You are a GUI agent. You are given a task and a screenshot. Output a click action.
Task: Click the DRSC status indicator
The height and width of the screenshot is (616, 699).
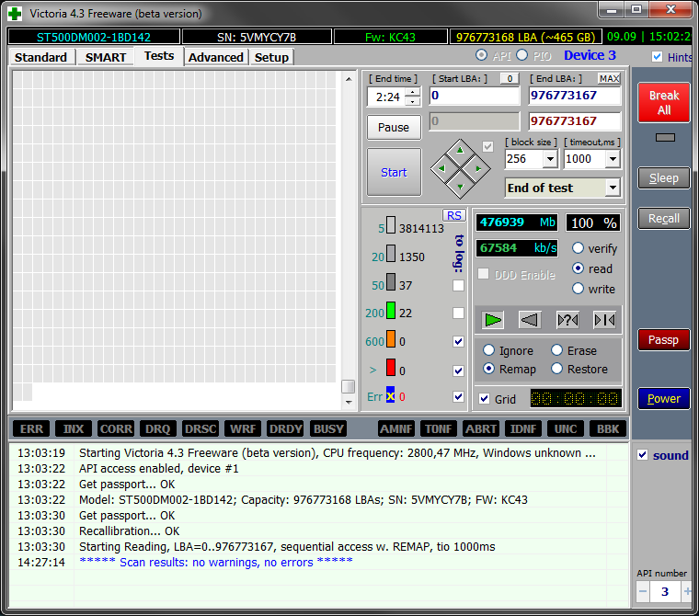[x=201, y=428]
